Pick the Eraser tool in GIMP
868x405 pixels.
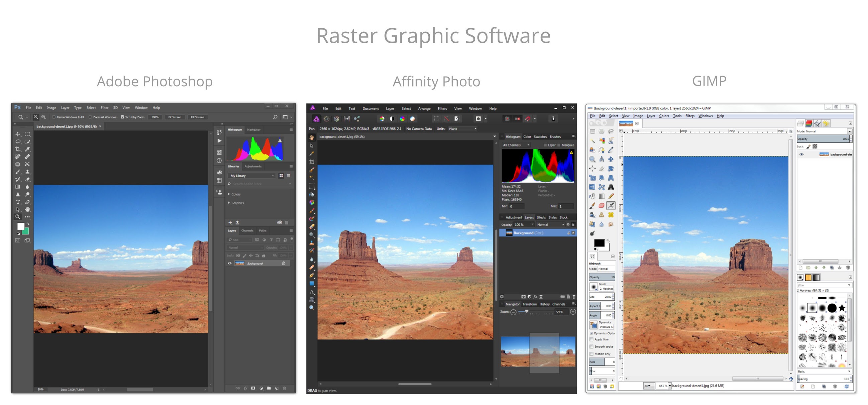tap(602, 206)
